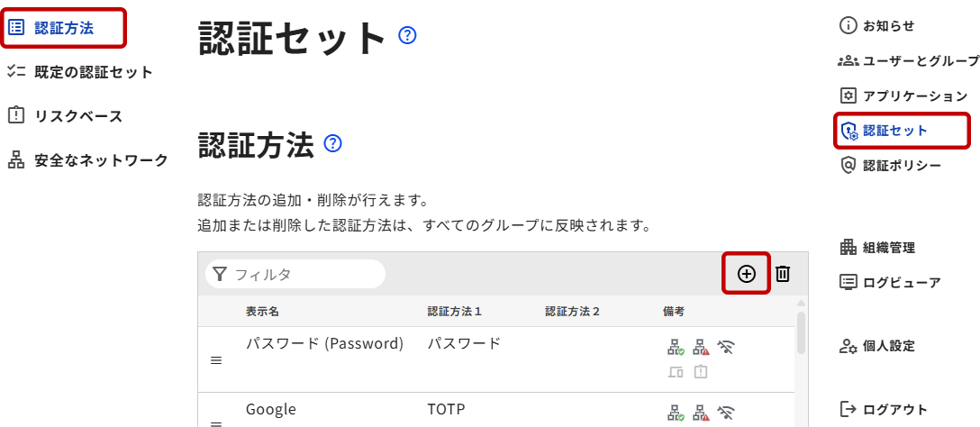Navigate to ユーザーとグループ

[x=920, y=61]
